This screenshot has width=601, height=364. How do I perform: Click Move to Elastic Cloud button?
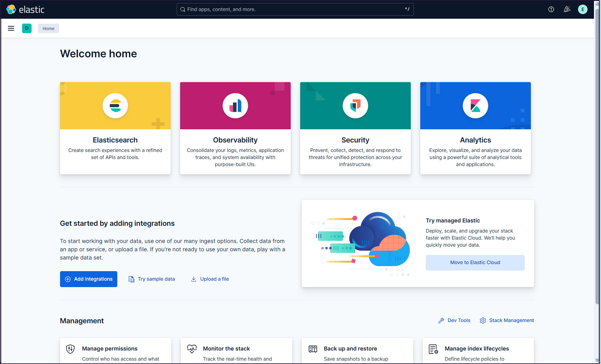pyautogui.click(x=475, y=263)
